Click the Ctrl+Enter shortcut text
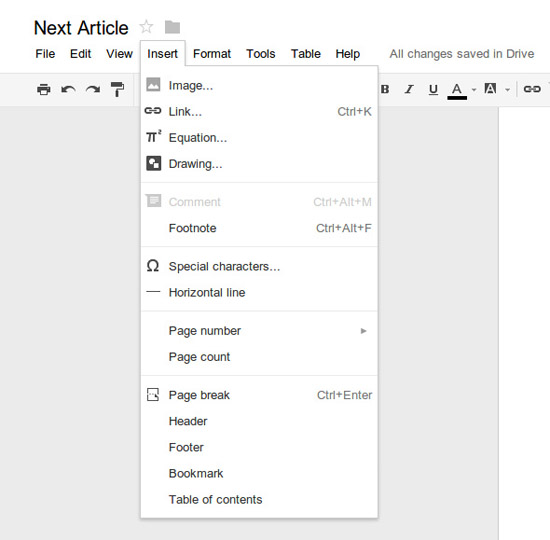550x540 pixels. [x=344, y=395]
